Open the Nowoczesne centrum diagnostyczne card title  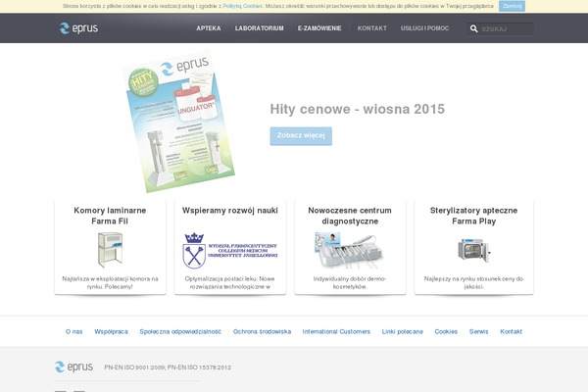pos(350,216)
